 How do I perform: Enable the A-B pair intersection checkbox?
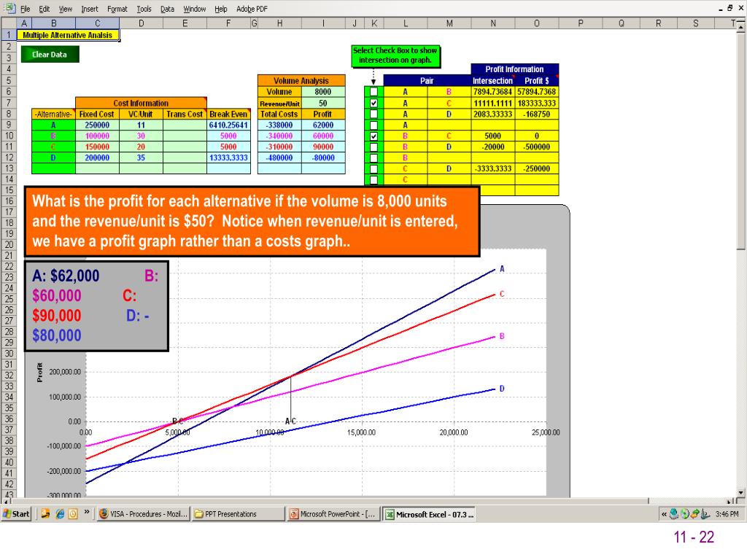tap(373, 92)
